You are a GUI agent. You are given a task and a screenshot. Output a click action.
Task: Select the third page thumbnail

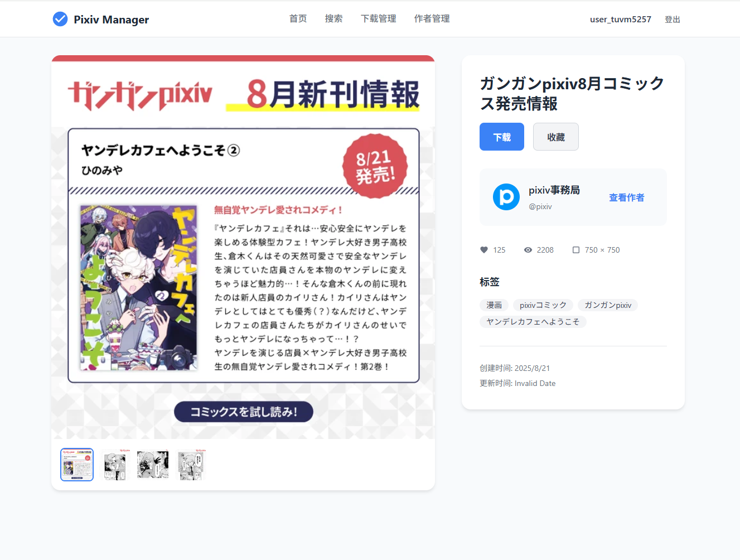[153, 465]
